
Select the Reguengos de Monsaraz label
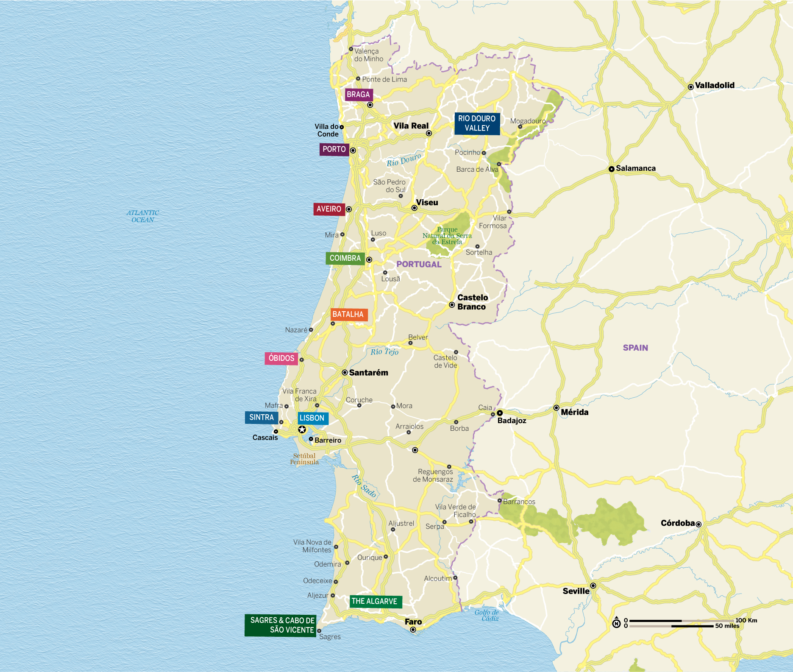point(433,475)
